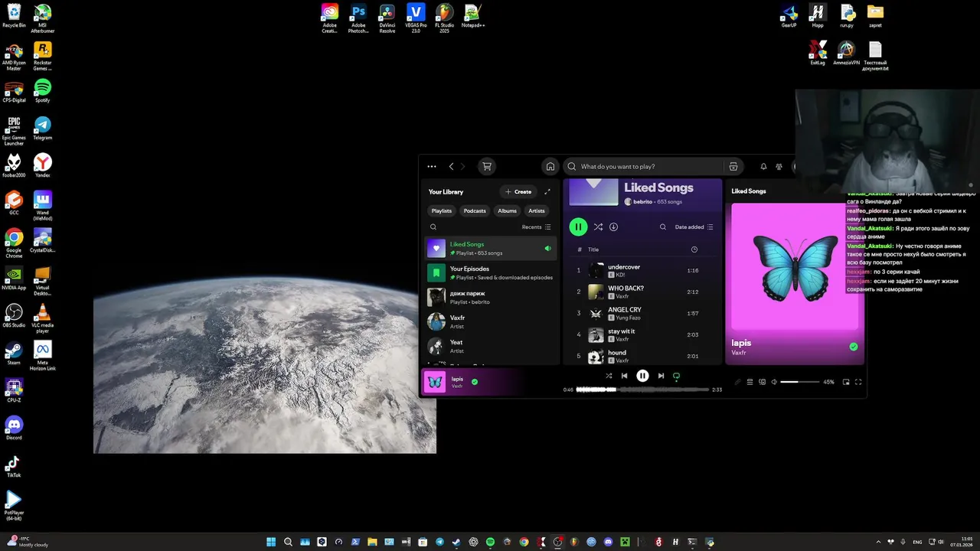Filter library by Artists
This screenshot has width=980, height=551.
click(537, 210)
